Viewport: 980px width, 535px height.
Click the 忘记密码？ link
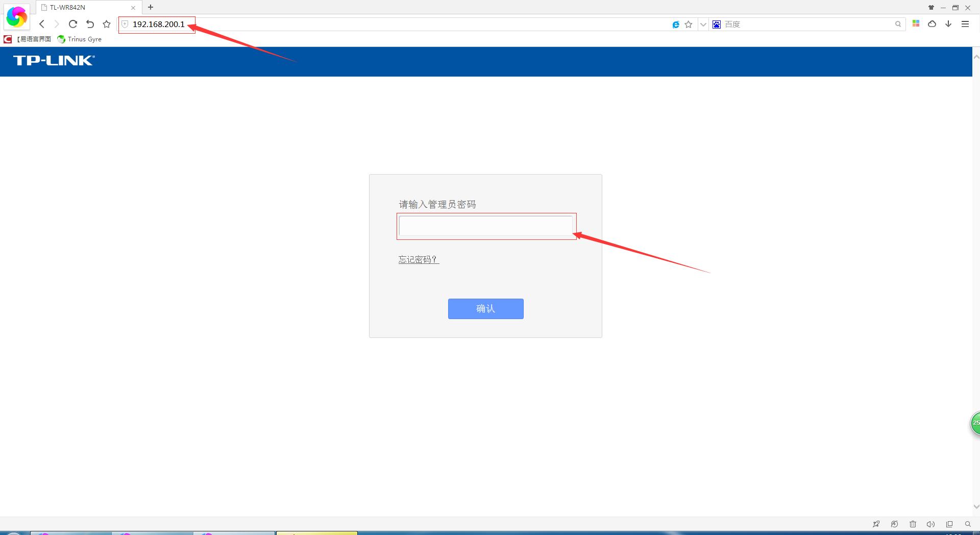(x=419, y=259)
